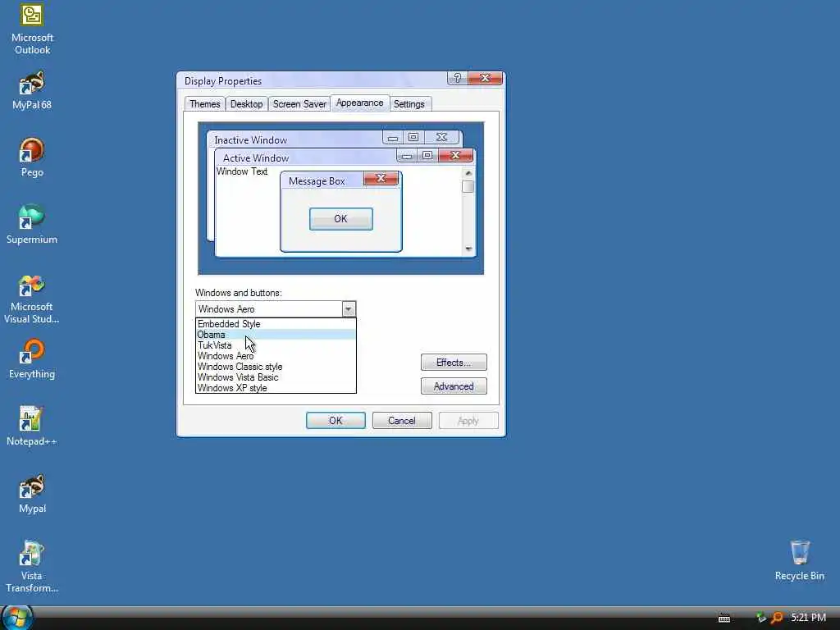Click the taskbar clock showing 5:21 PM

click(x=808, y=618)
